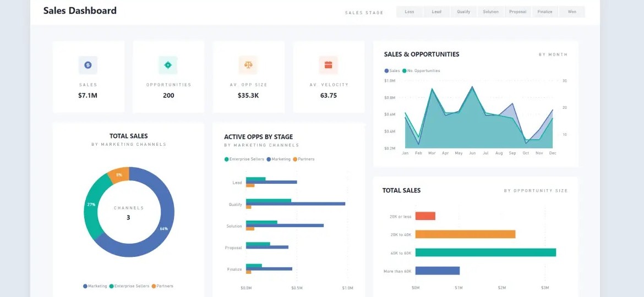Click the No. Opportunities legend marker
This screenshot has height=297, width=644.
(x=405, y=71)
